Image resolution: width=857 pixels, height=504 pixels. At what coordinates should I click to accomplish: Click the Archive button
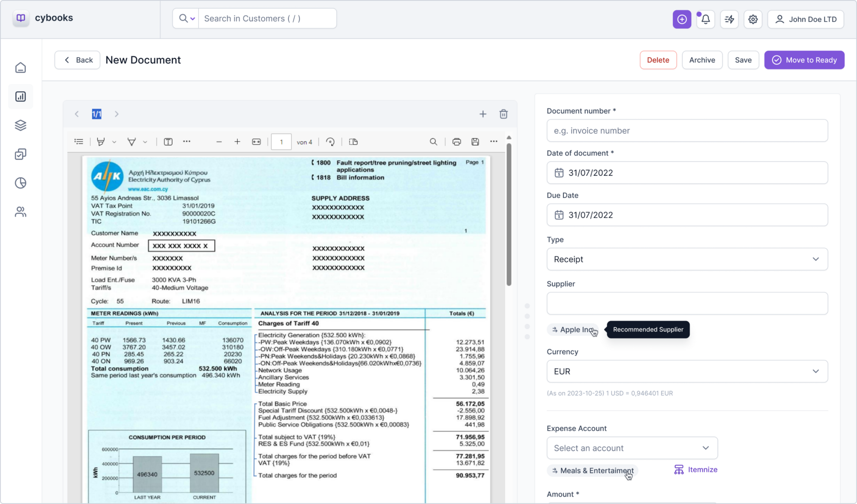(702, 60)
